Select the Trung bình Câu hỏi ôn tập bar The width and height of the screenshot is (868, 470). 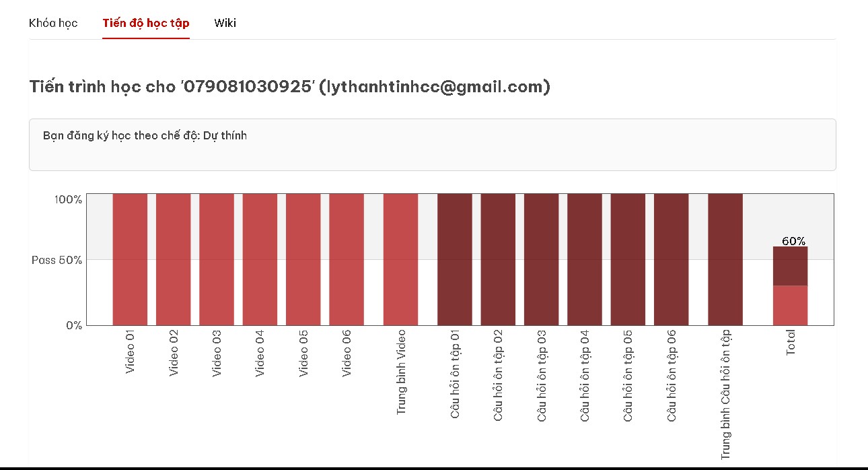[725, 259]
